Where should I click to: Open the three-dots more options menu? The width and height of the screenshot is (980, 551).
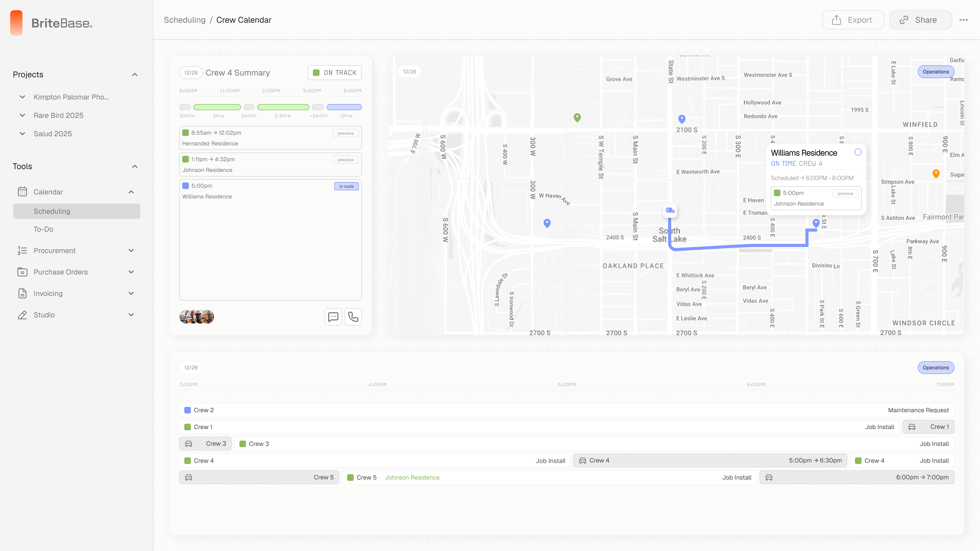[963, 20]
